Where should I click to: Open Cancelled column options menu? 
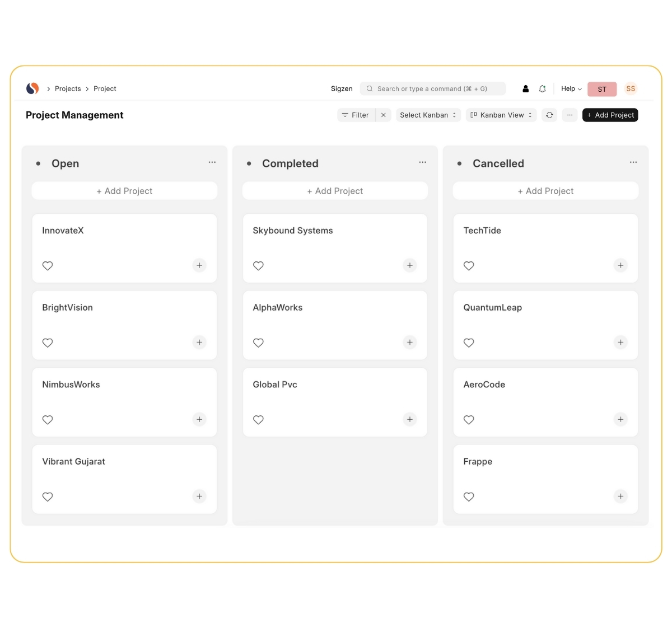pos(633,162)
